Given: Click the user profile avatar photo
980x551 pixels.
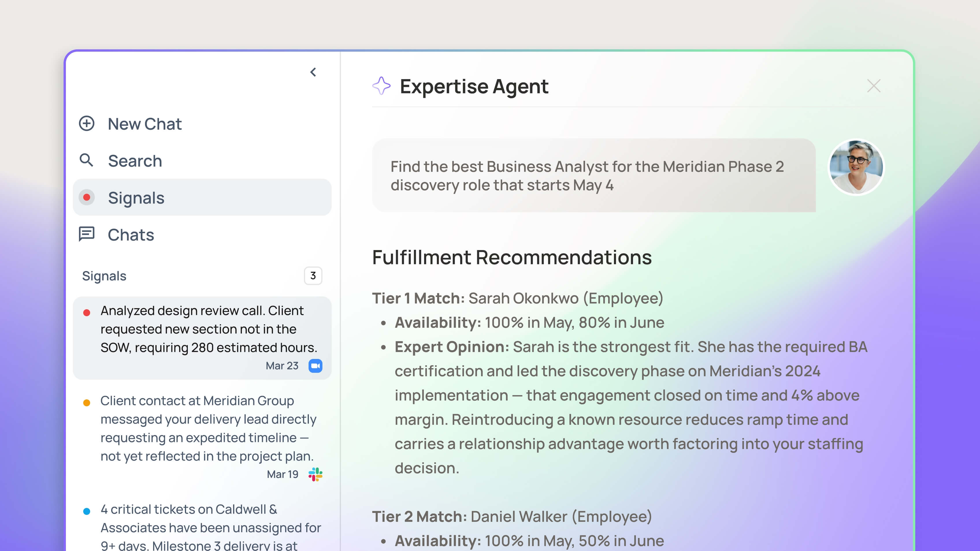Looking at the screenshot, I should pos(856,167).
